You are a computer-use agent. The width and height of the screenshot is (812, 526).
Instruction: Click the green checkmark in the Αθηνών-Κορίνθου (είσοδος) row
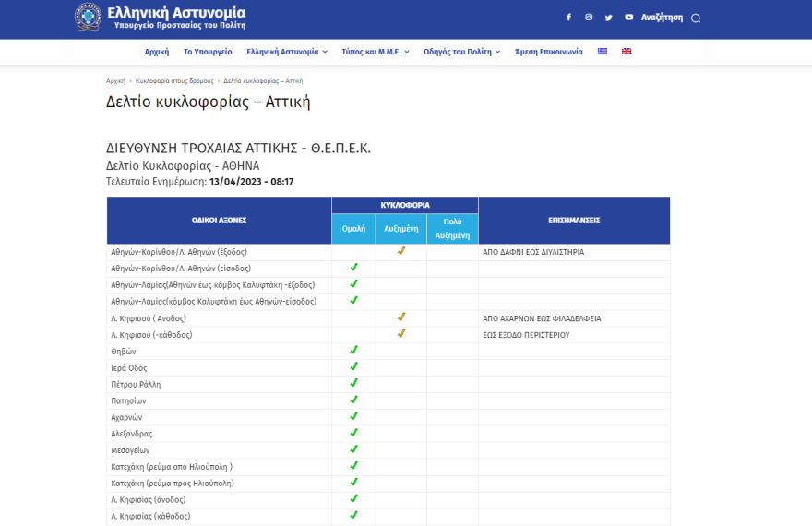click(x=353, y=267)
